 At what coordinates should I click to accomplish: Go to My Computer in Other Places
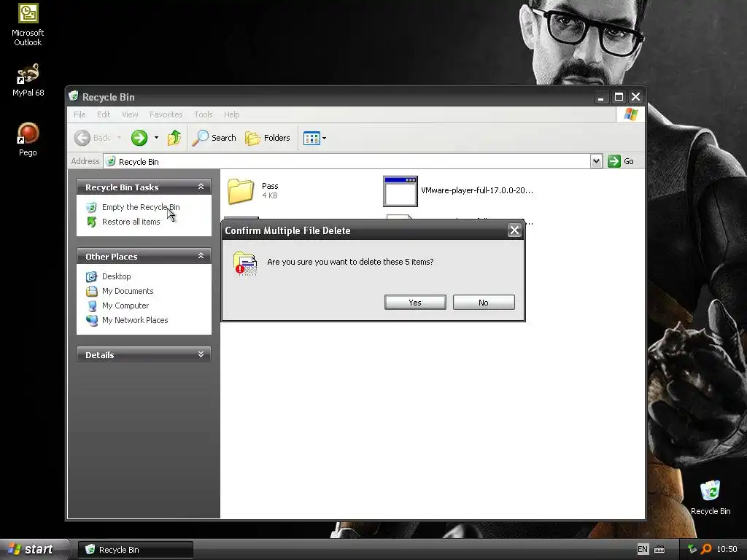[x=125, y=306]
